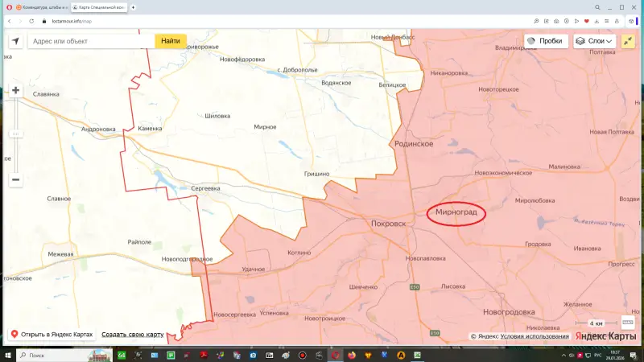This screenshot has height=362, width=644.
Task: Zoom in with the plus button
Action: (x=15, y=90)
